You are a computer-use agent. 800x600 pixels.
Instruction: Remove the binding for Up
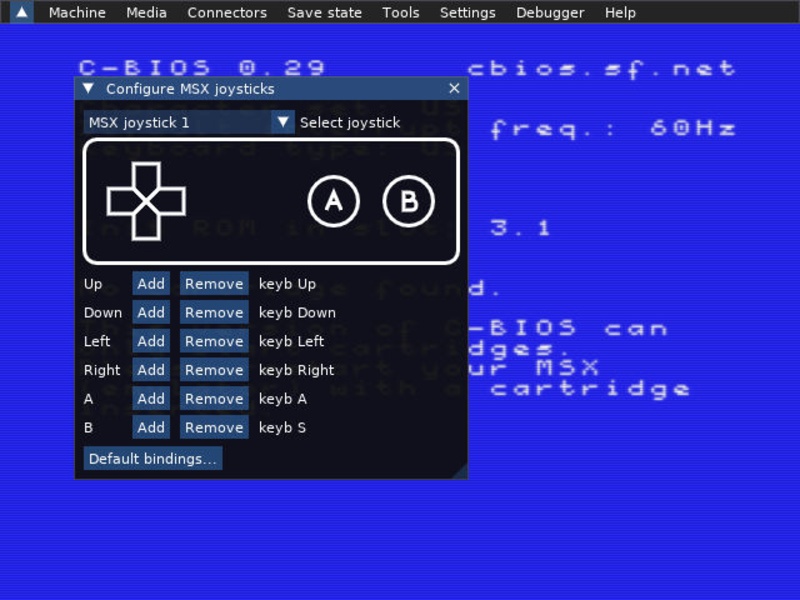[x=214, y=284]
